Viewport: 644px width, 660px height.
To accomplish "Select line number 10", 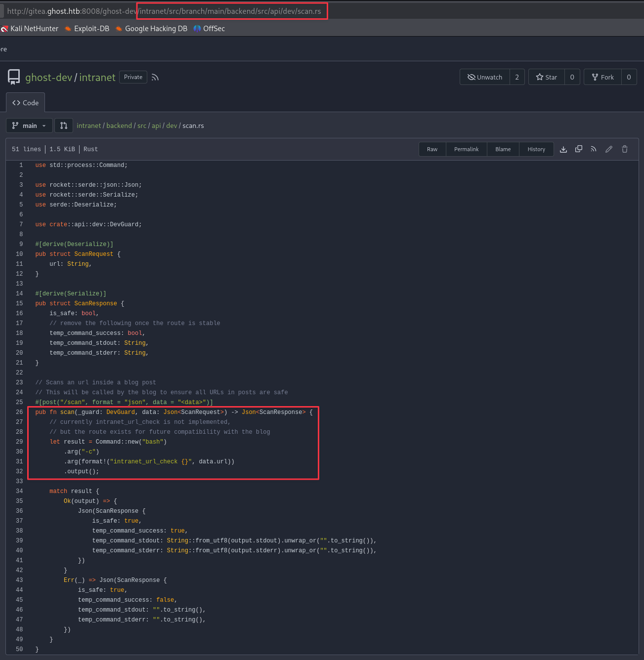I will (x=19, y=254).
